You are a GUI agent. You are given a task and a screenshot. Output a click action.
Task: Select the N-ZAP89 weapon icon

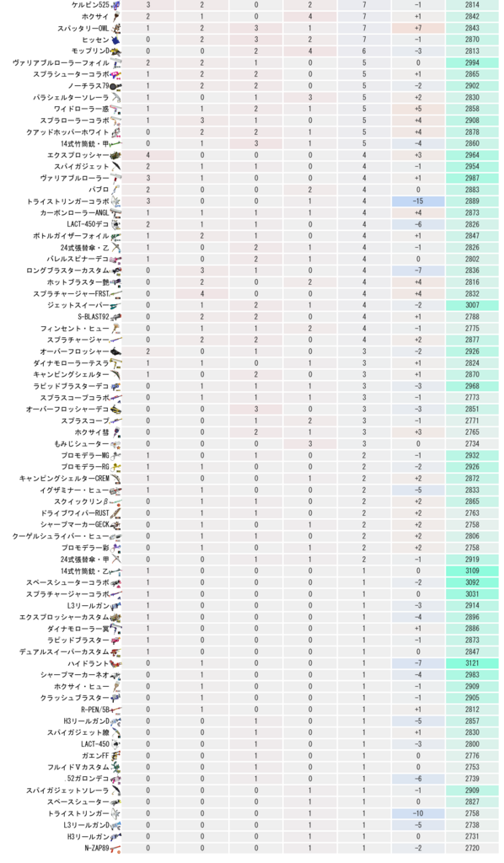click(116, 849)
